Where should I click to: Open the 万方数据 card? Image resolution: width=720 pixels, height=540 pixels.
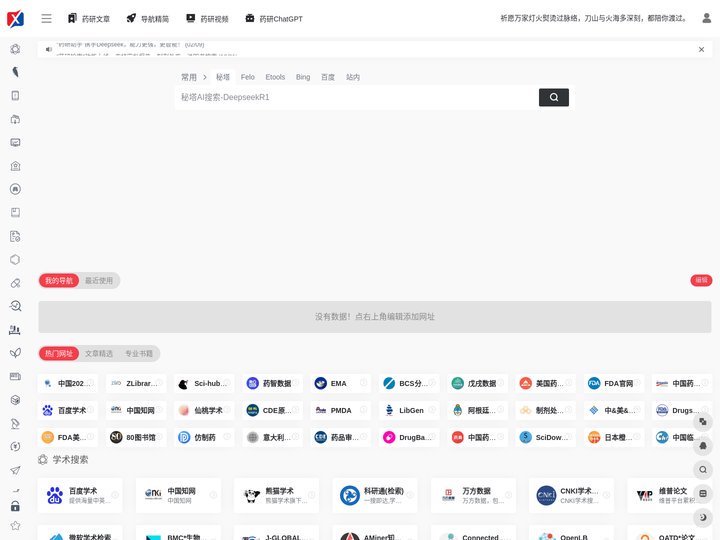473,495
